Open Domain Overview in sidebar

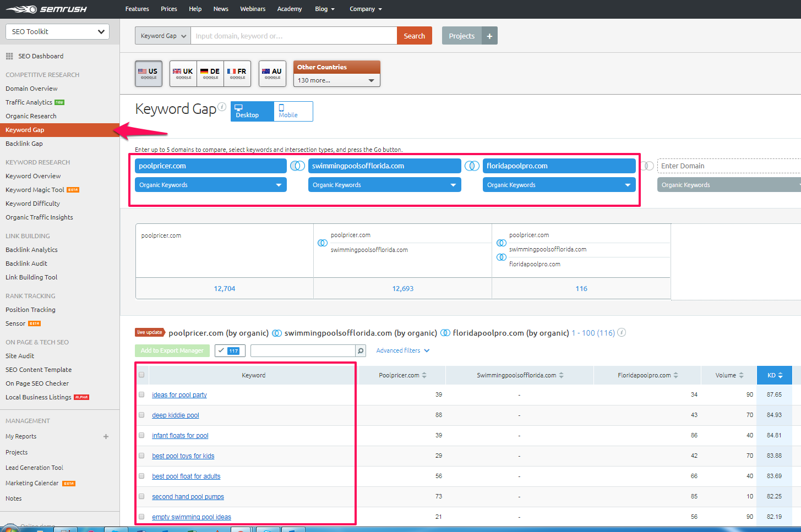31,89
